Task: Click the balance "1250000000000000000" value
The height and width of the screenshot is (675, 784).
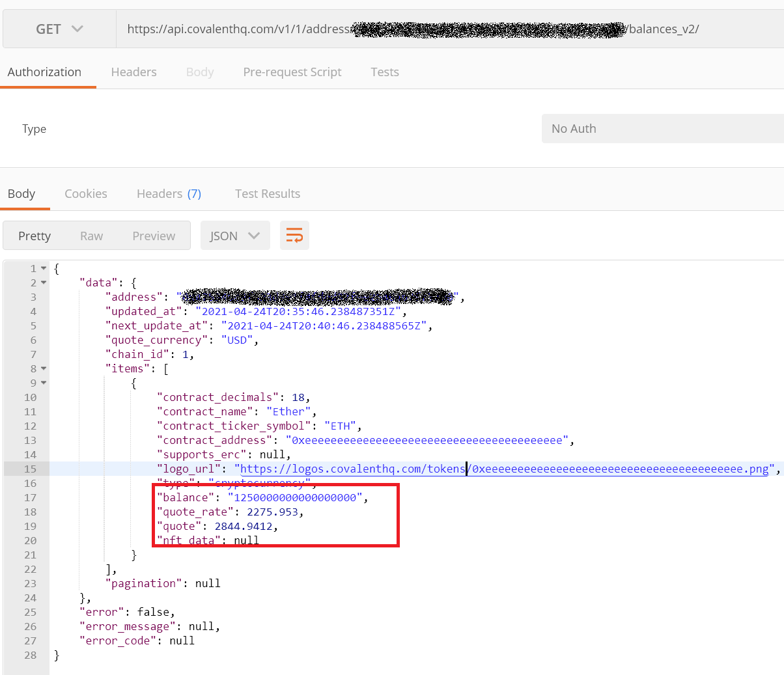Action: 295,497
